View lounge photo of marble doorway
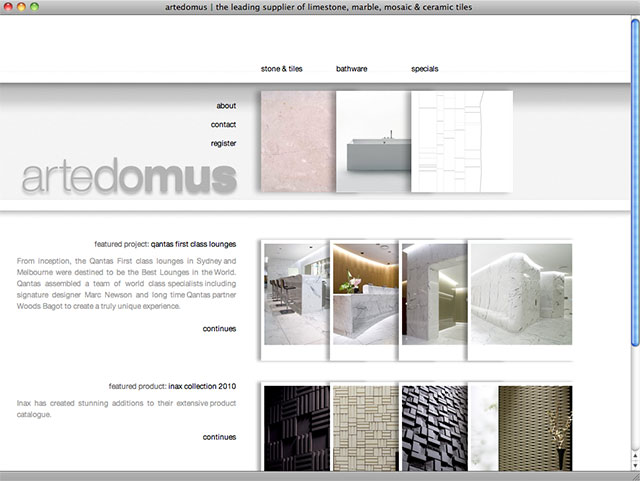This screenshot has height=481, width=640. [435, 294]
